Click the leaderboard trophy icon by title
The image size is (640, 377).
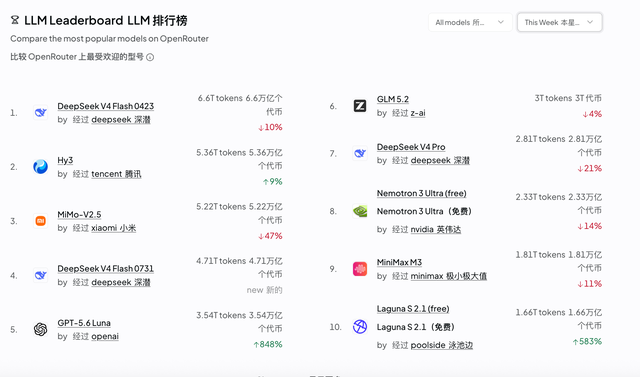pos(15,20)
